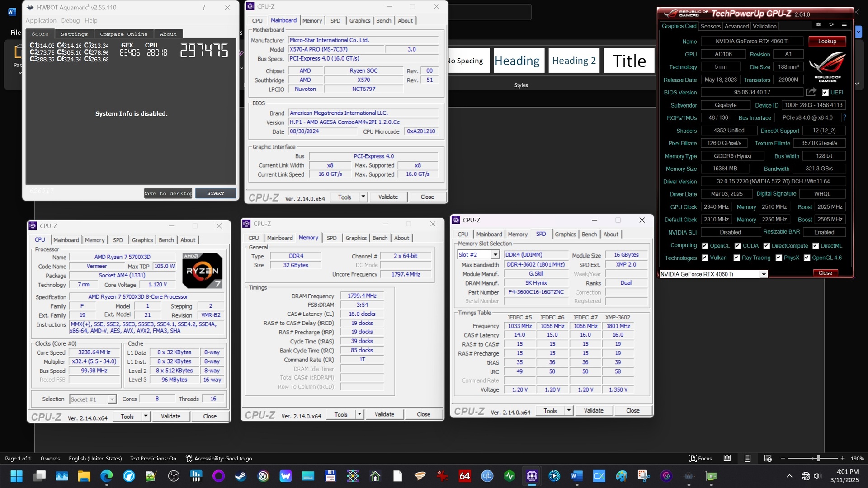Viewport: 868px width, 488px height.
Task: Click the Lookup button in GPU-Z
Action: pos(827,41)
